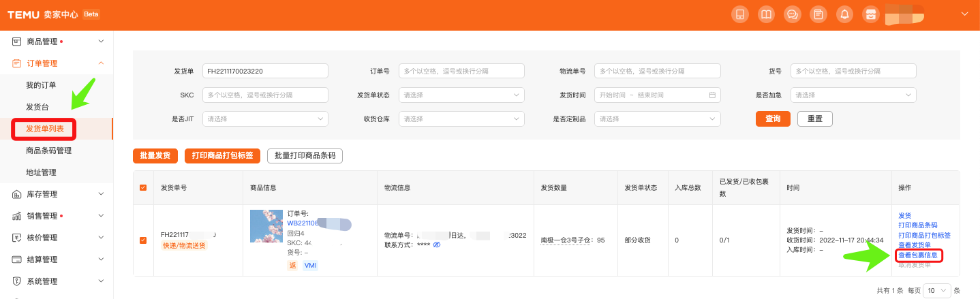Click the orange 查询 button
Screen dimensions: 980x299
(x=773, y=119)
